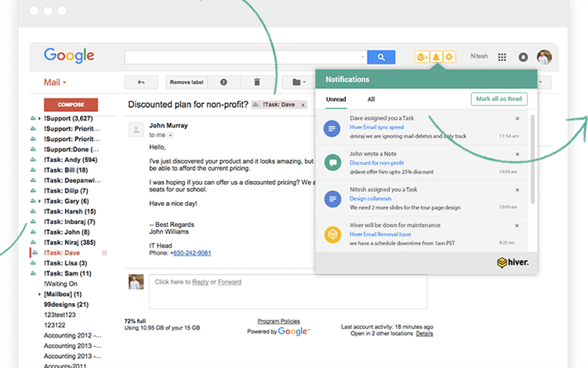The height and width of the screenshot is (368, 588).
Task: Open account activity Details link
Action: click(424, 334)
